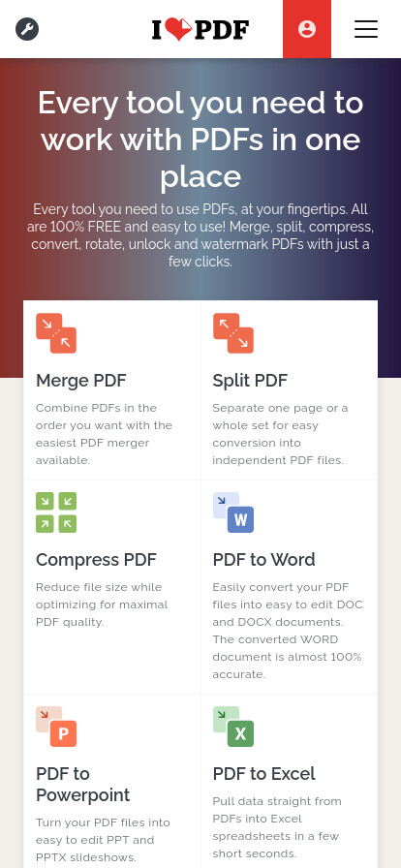Open the wrench tools icon
The height and width of the screenshot is (868, 401).
point(27,29)
